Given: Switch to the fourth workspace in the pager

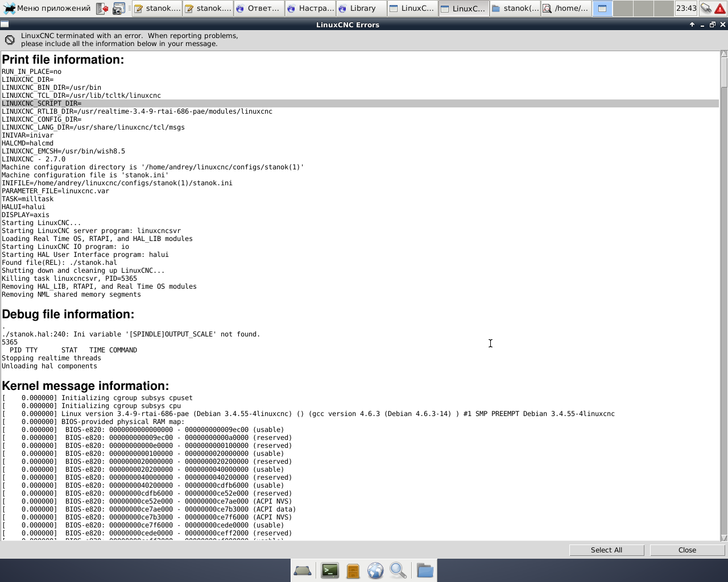Looking at the screenshot, I should [x=664, y=9].
